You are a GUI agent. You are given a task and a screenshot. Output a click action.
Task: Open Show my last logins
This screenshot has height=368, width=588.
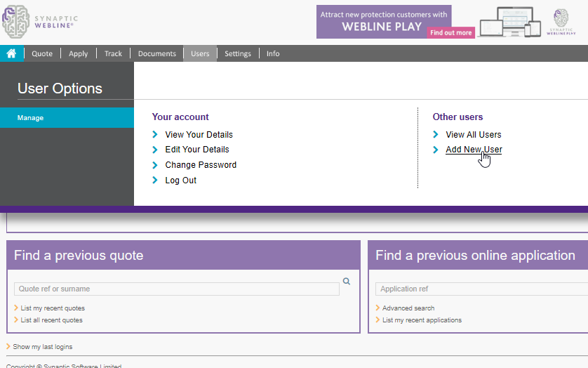point(42,347)
